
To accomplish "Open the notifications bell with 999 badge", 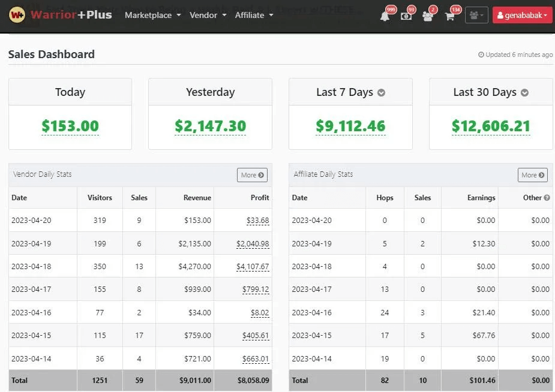I will click(x=383, y=15).
